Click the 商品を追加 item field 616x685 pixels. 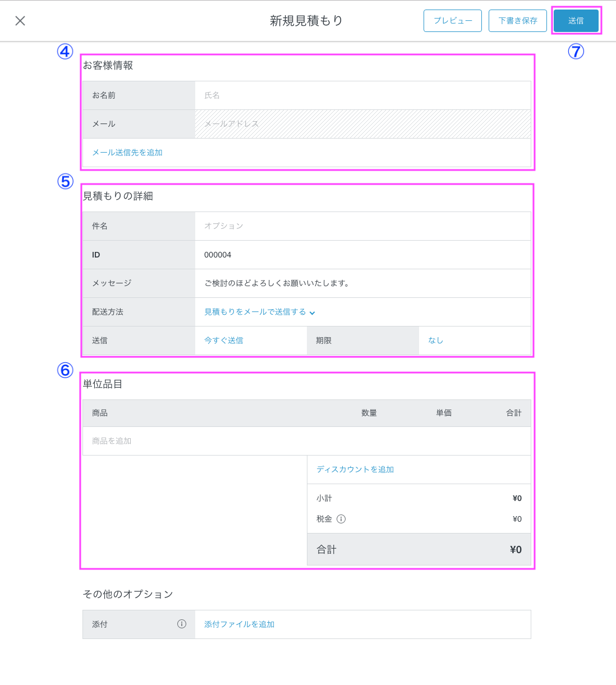click(x=306, y=441)
